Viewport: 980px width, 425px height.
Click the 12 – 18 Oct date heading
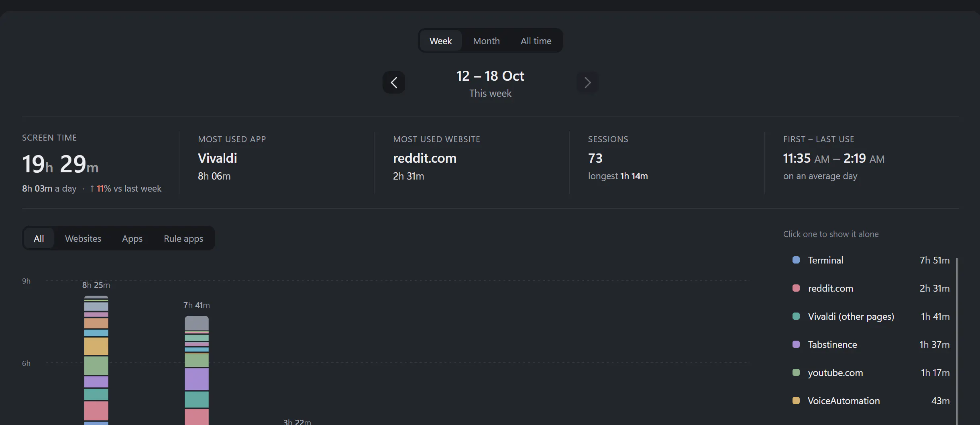pos(490,76)
